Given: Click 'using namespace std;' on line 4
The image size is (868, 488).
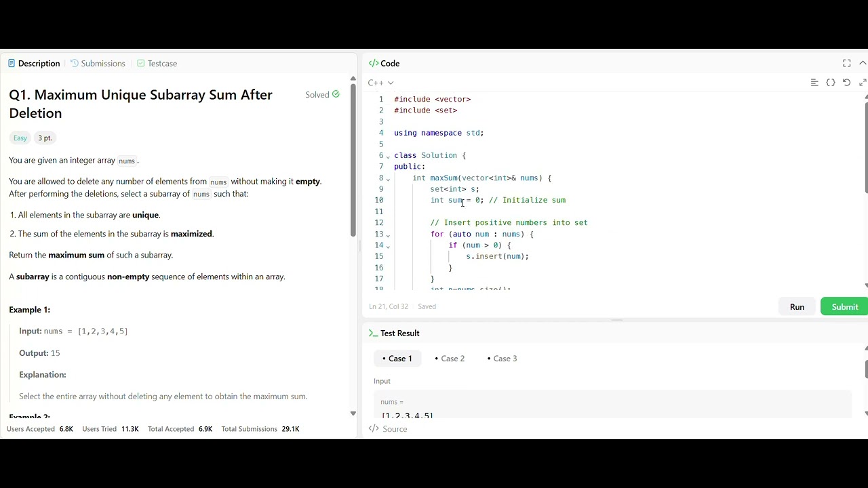Looking at the screenshot, I should point(439,133).
